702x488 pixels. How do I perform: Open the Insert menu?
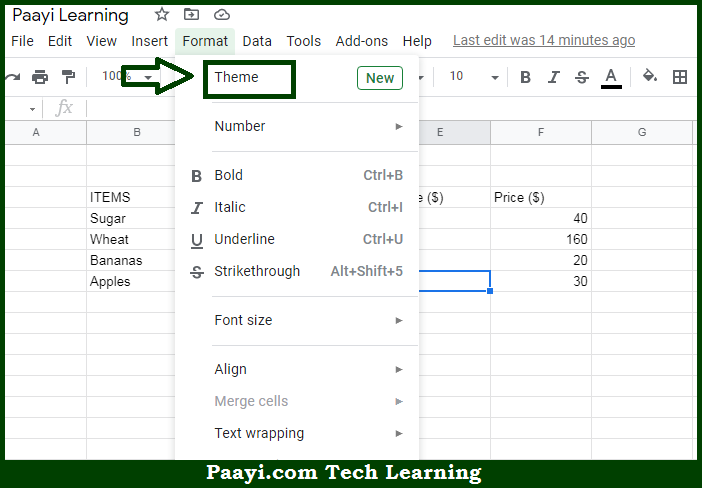click(x=150, y=41)
